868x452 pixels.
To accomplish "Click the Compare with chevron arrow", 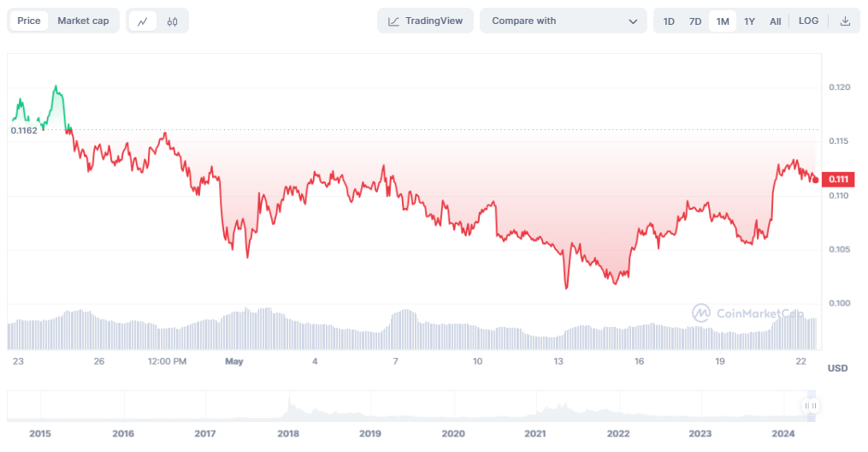I will [633, 21].
